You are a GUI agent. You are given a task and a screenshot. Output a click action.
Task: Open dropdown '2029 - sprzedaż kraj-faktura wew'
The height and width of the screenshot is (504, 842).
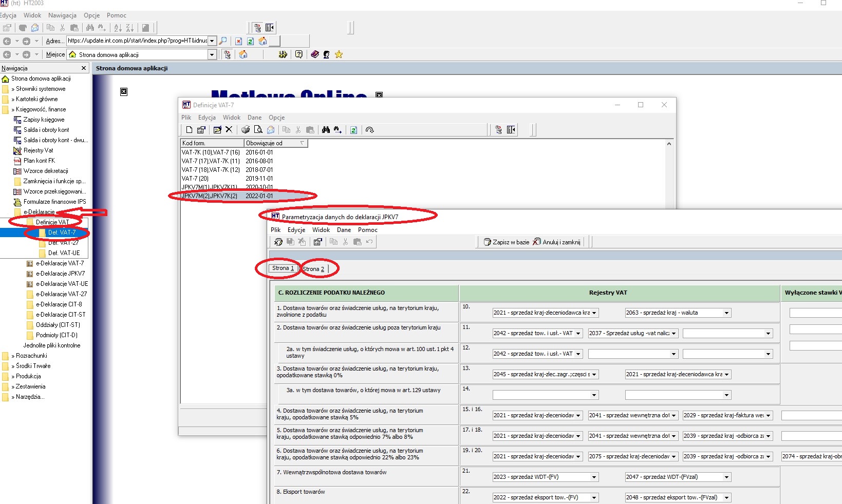769,415
